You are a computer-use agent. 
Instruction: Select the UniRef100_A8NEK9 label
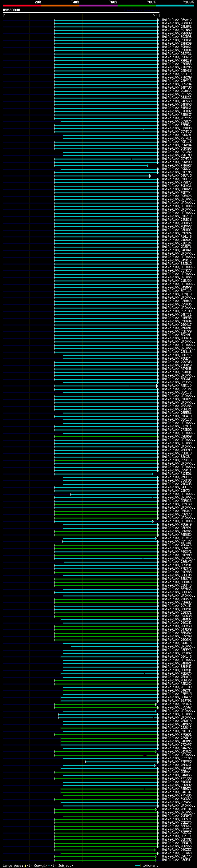click(176, 680)
